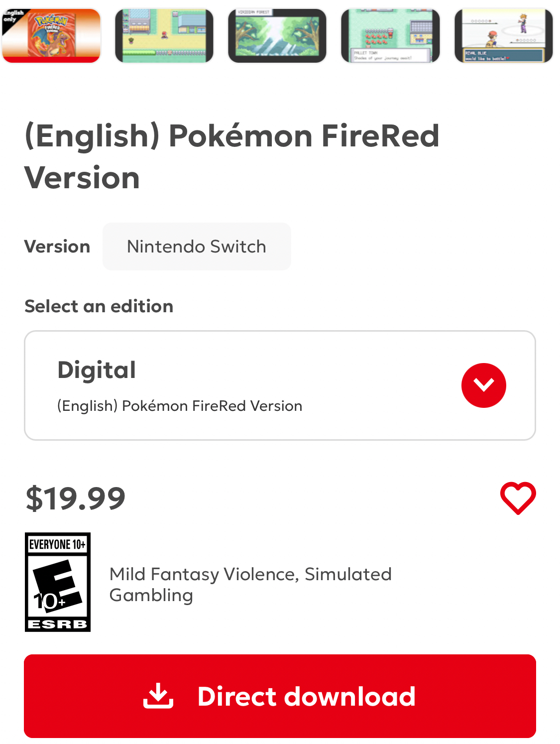The height and width of the screenshot is (744, 560).
Task: Click the 'Select an edition' label
Action: (x=99, y=306)
